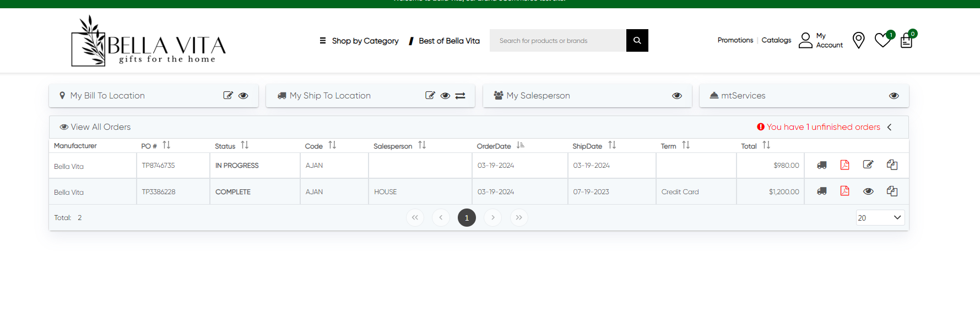Go to last page of orders

[519, 218]
